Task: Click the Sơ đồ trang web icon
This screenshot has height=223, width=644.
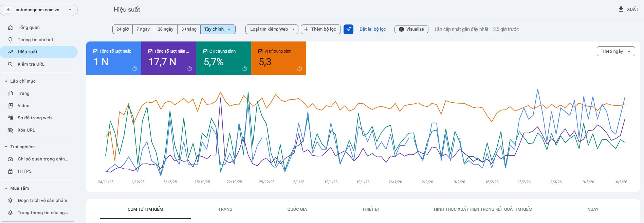Action: tap(11, 118)
